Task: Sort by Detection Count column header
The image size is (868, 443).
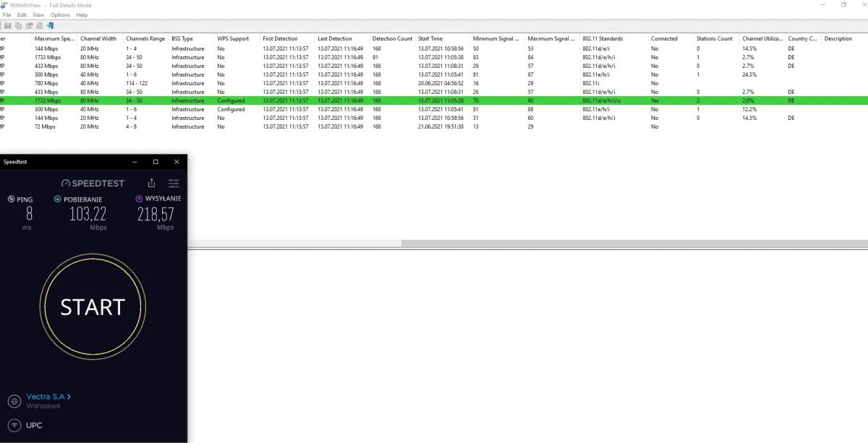Action: pos(392,38)
